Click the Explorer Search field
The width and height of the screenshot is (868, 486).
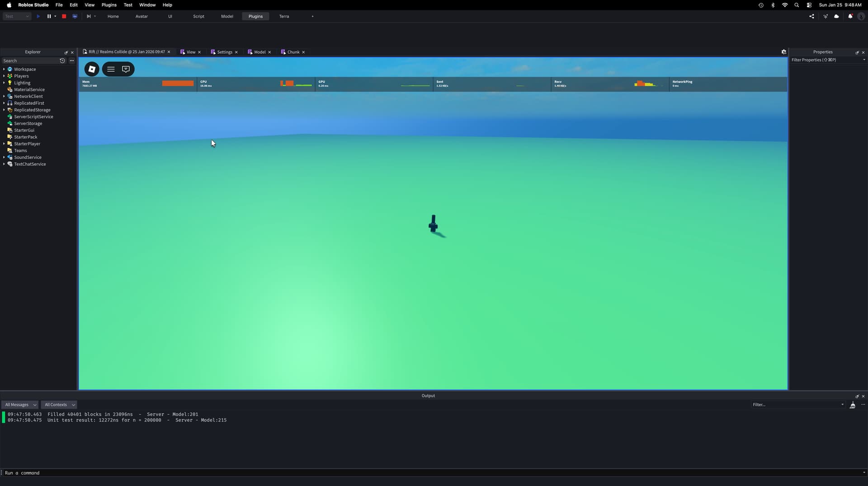coord(30,61)
